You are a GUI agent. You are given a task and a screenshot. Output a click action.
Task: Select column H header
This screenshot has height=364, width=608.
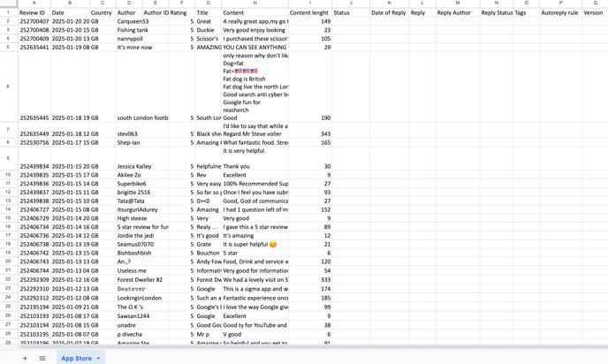point(255,4)
